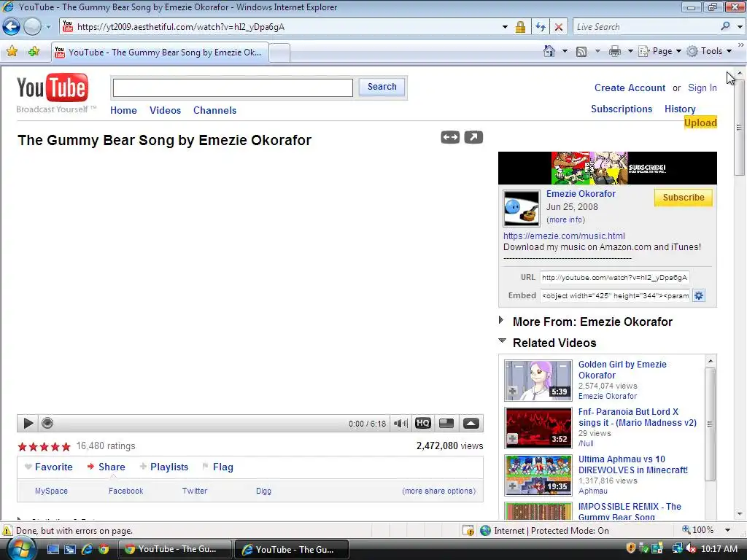Click the Subscribe button
This screenshot has width=747, height=560.
coord(683,198)
